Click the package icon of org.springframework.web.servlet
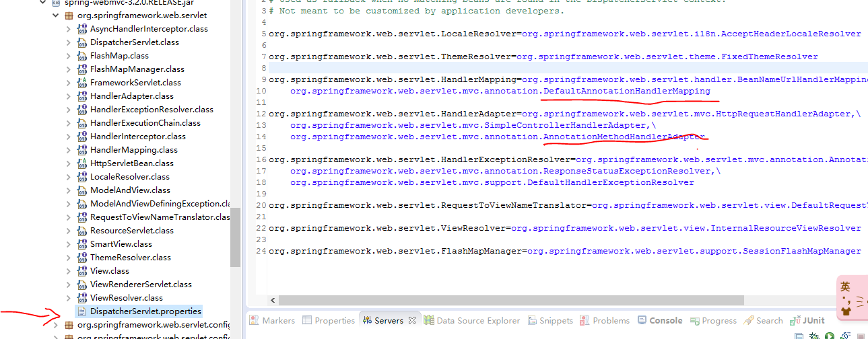This screenshot has width=868, height=339. click(69, 15)
